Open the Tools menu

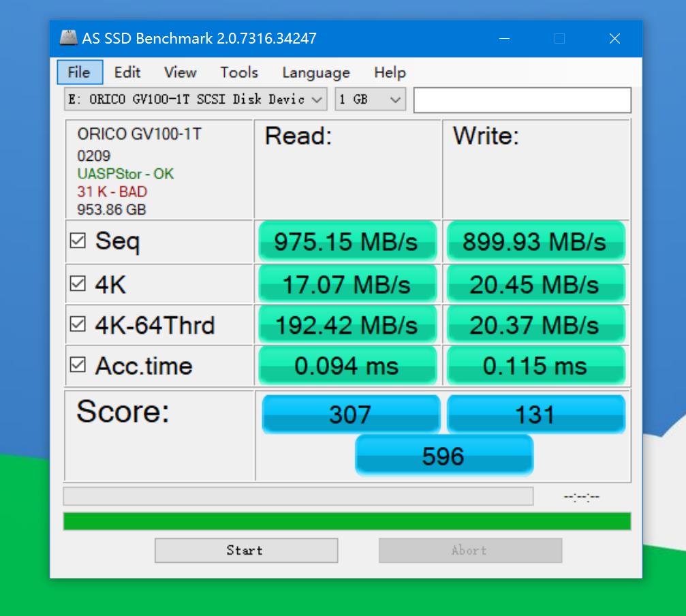[x=238, y=72]
